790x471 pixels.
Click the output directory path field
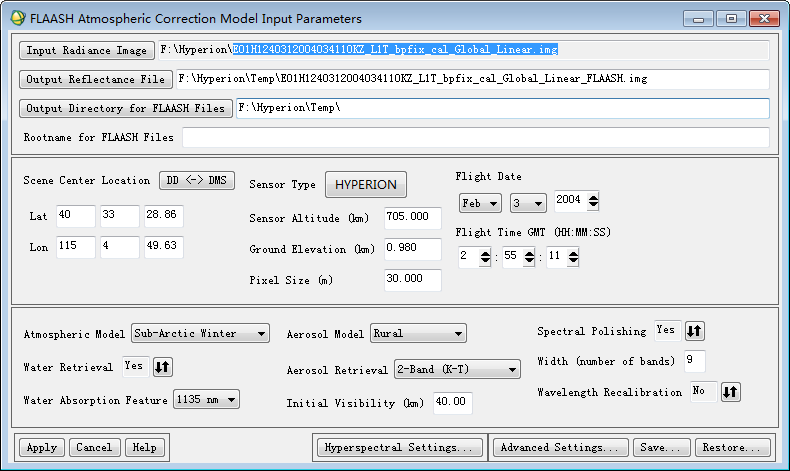pos(503,108)
